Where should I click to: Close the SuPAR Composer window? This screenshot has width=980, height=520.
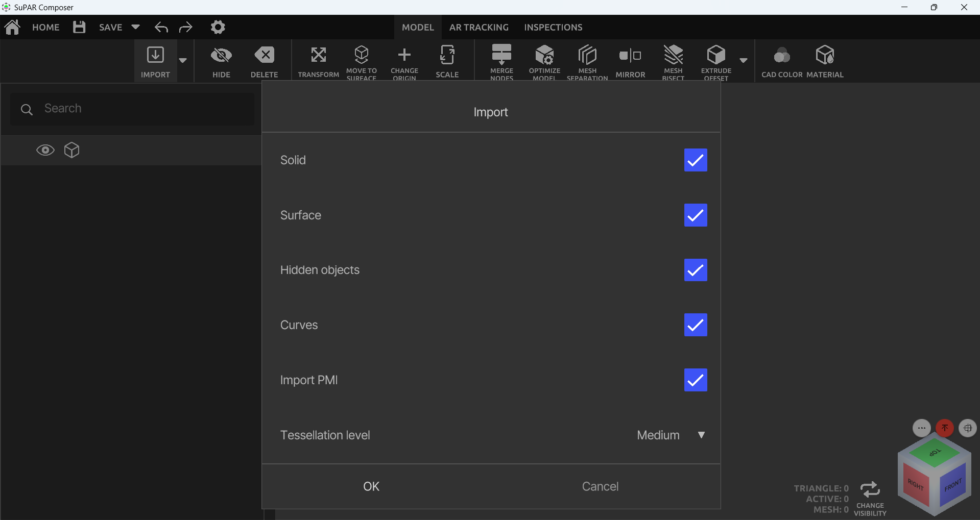[964, 7]
